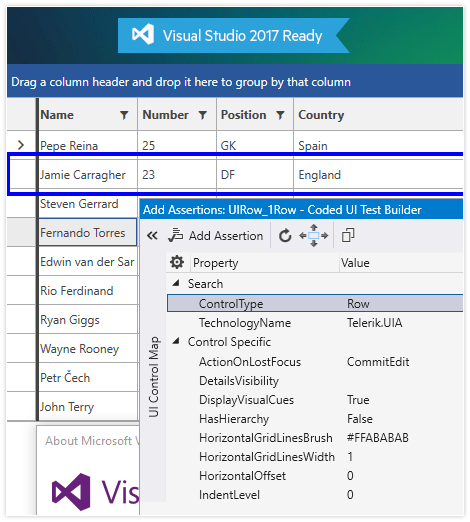Click the DF position cell

click(255, 175)
